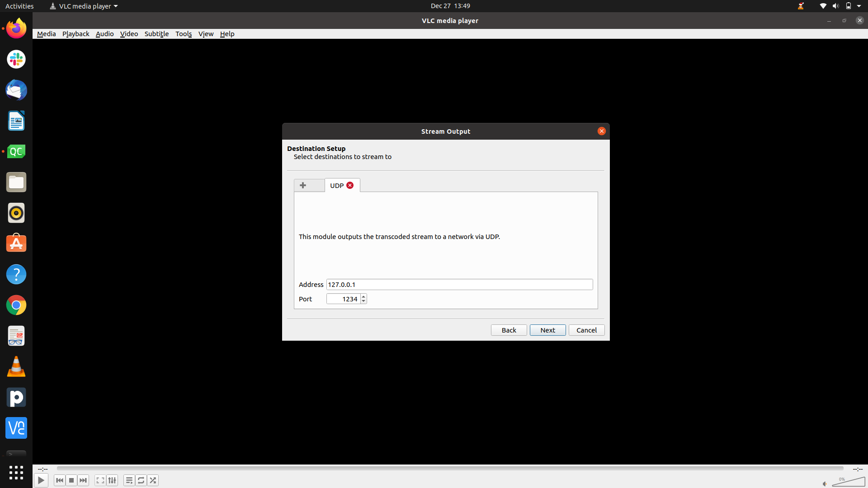Open the QC application in dock
The width and height of the screenshot is (868, 488).
click(x=16, y=151)
